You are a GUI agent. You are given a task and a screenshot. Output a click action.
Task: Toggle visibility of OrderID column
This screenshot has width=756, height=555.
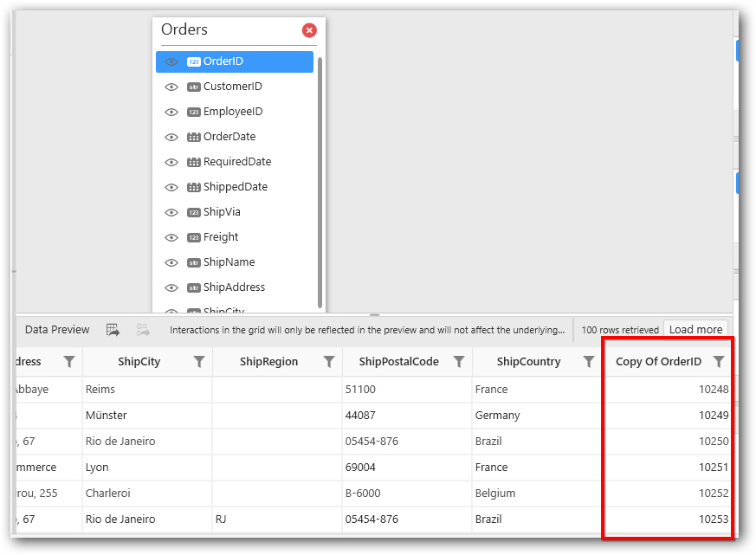point(171,62)
